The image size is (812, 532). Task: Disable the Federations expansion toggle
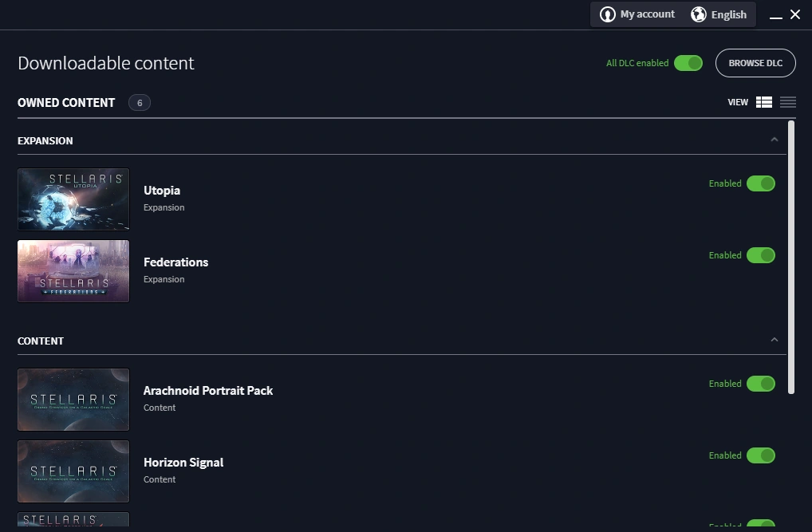(x=760, y=255)
